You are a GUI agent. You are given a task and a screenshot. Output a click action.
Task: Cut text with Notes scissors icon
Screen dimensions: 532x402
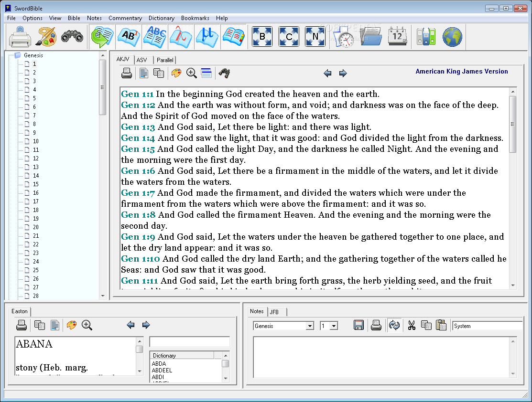pyautogui.click(x=412, y=326)
